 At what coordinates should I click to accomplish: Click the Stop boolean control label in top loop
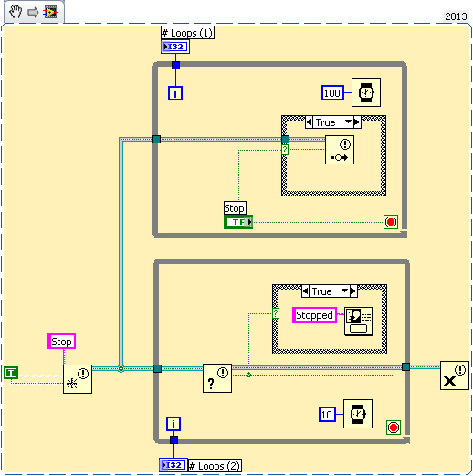[235, 208]
